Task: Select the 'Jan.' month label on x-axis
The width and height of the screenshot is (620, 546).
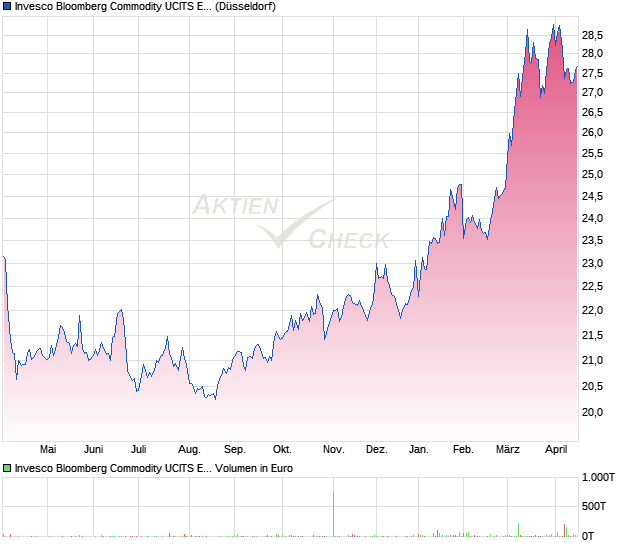Action: coord(419,449)
